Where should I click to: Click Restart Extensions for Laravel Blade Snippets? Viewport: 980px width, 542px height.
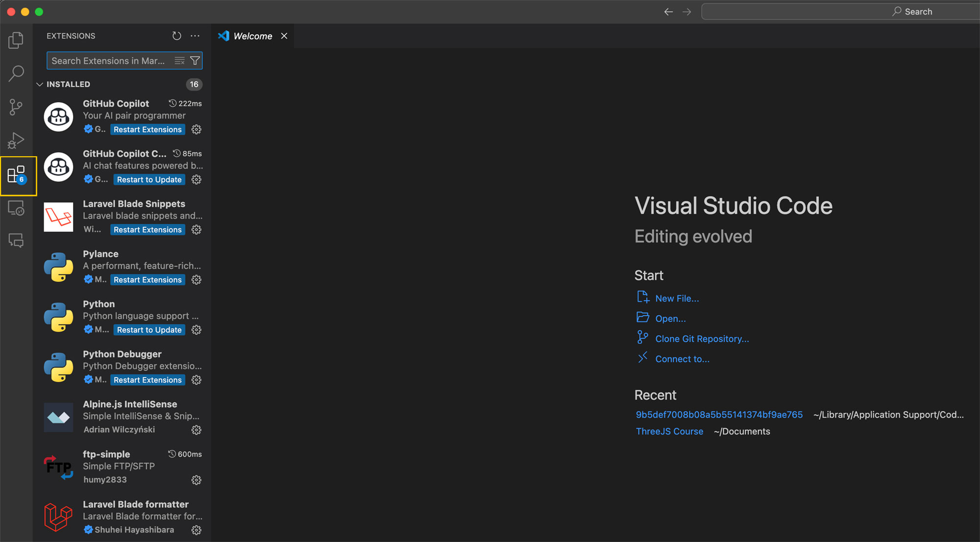(147, 230)
